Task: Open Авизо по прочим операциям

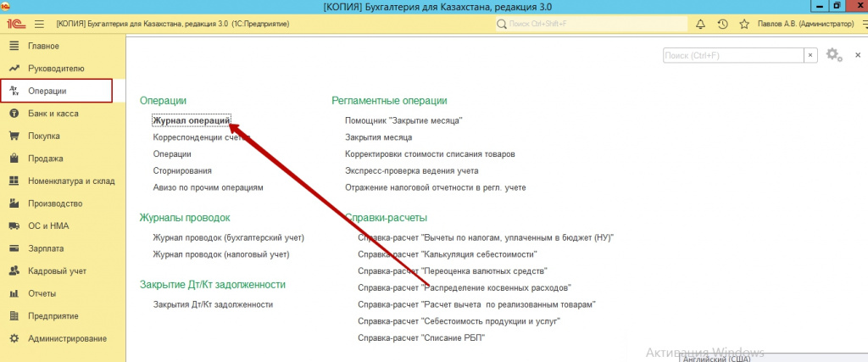Action: tap(209, 187)
